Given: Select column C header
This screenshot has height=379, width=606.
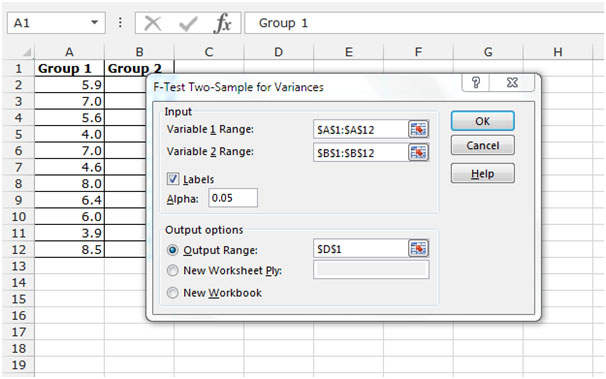Looking at the screenshot, I should point(209,52).
